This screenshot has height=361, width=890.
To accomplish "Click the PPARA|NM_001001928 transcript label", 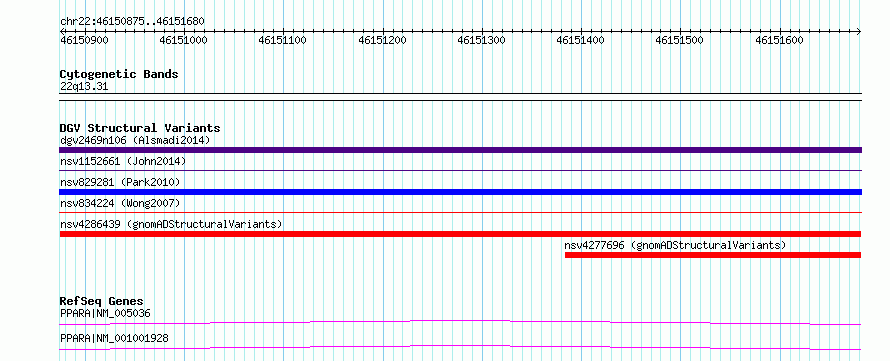I will (x=114, y=338).
